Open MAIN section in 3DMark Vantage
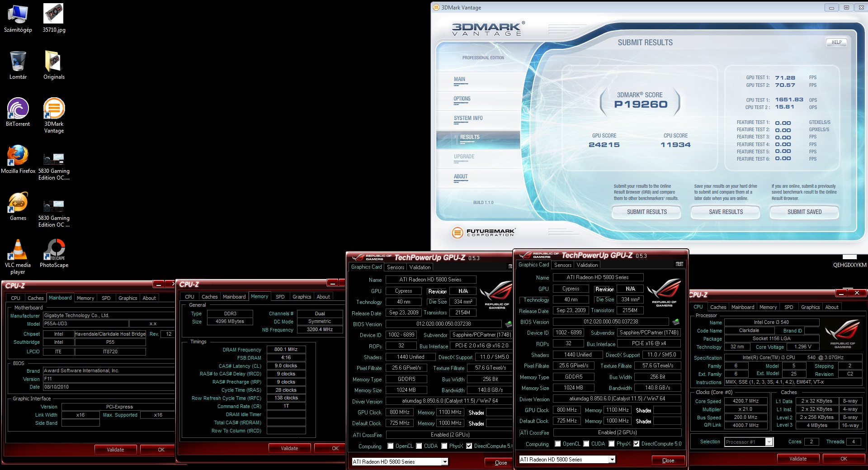The width and height of the screenshot is (868, 470). coord(460,79)
